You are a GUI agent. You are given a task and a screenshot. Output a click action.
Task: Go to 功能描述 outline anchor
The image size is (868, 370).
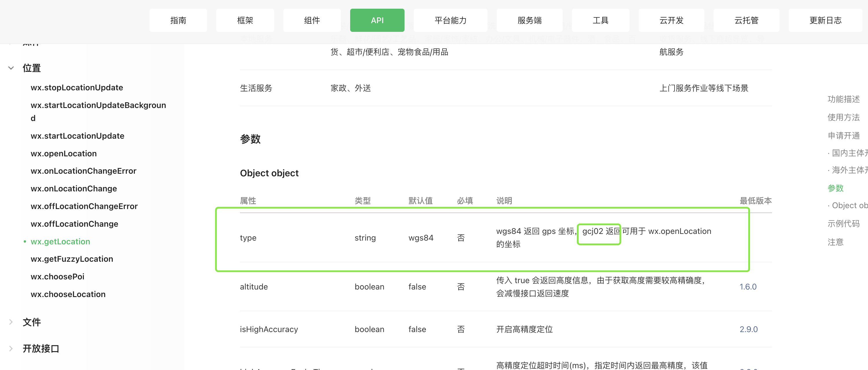(x=843, y=99)
